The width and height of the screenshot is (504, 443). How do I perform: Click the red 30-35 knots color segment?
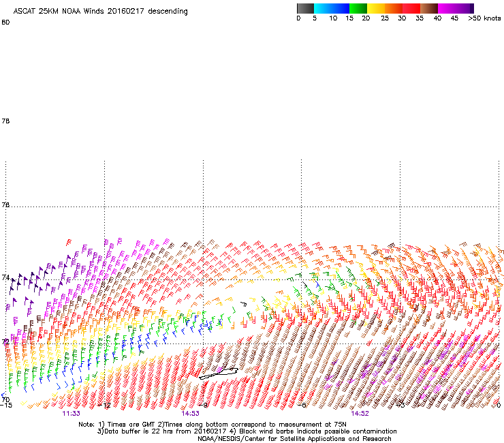tap(411, 8)
